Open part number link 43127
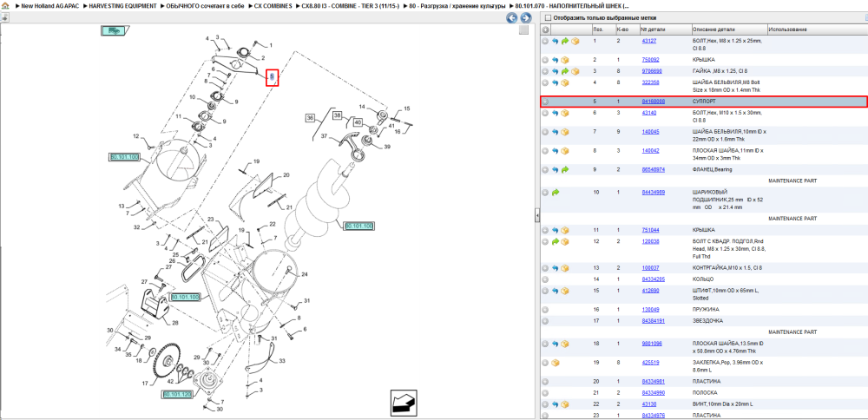This screenshot has height=420, width=868. click(x=648, y=41)
